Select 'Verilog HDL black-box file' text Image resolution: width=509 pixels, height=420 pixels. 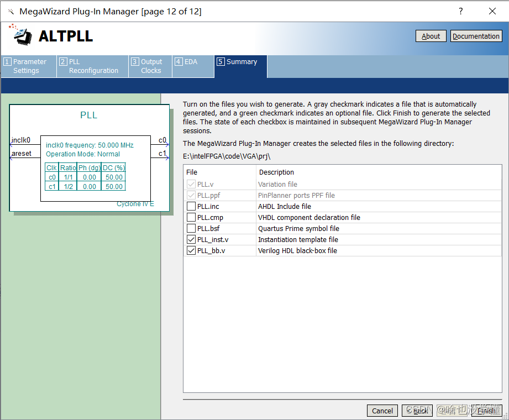297,250
